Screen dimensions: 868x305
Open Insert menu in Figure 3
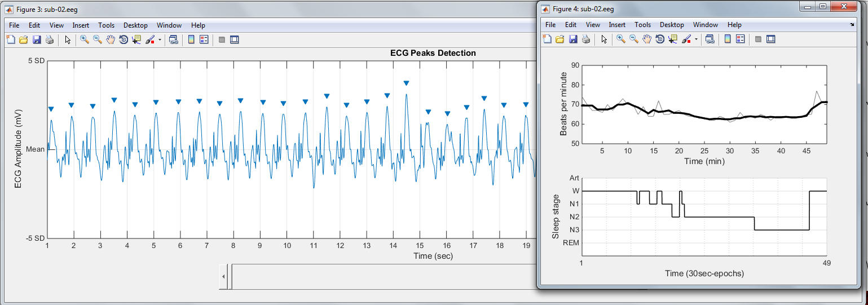click(x=81, y=25)
